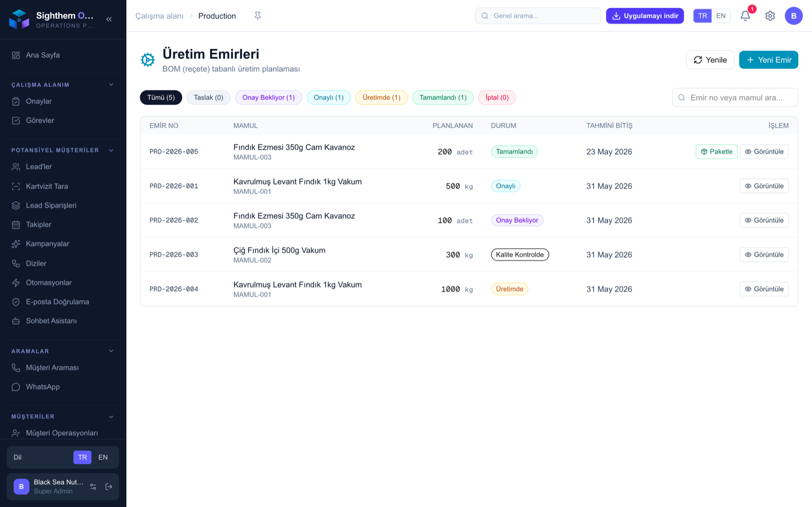Collapse the Çalışma Alanım section

click(x=111, y=84)
